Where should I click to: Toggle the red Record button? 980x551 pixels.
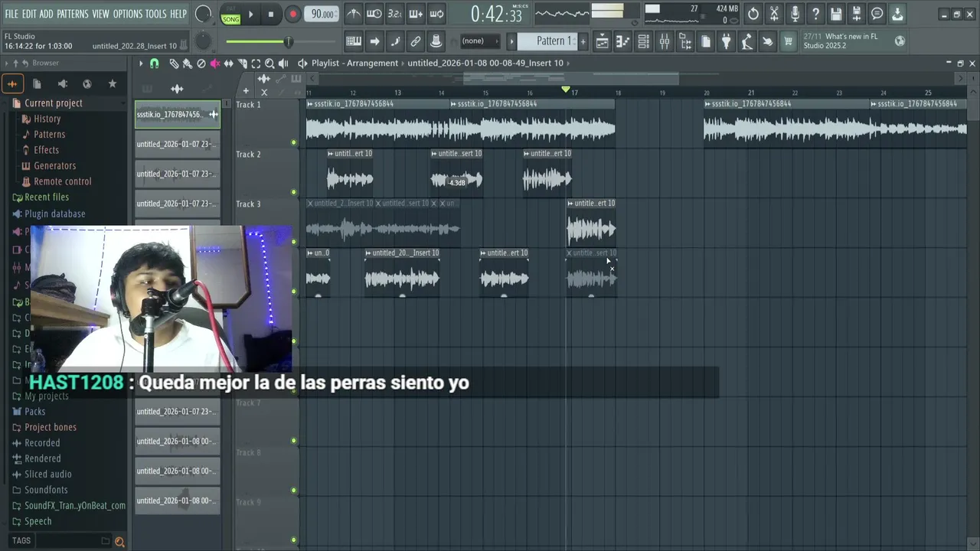tap(292, 14)
